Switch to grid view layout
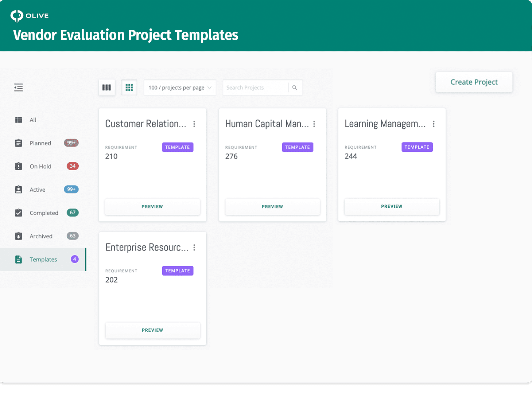 pos(129,87)
